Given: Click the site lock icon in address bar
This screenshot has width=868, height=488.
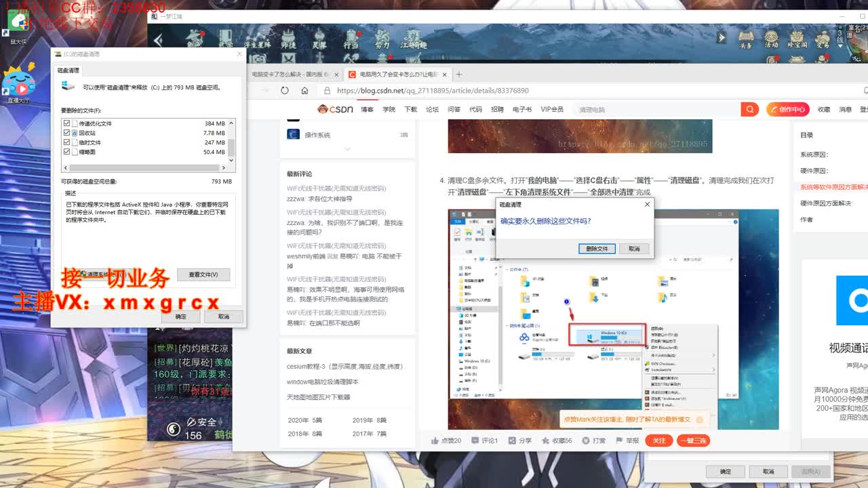Looking at the screenshot, I should click(328, 90).
